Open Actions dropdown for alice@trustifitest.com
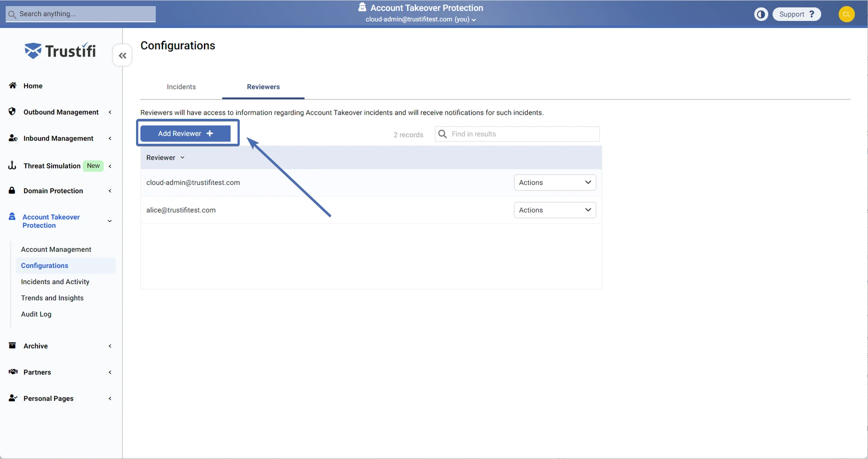The width and height of the screenshot is (868, 459). pos(555,210)
